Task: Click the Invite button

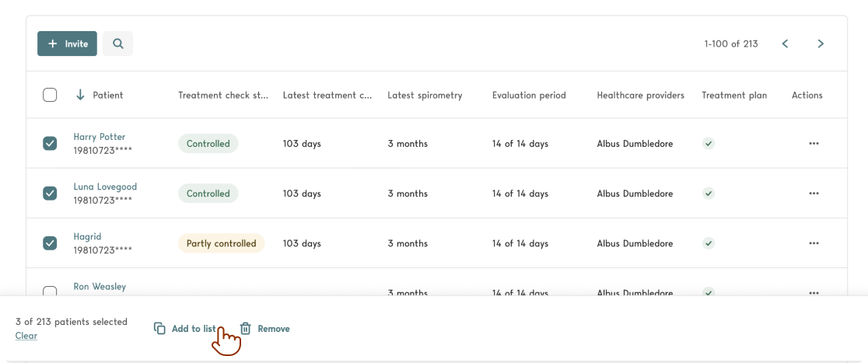Action: click(67, 44)
